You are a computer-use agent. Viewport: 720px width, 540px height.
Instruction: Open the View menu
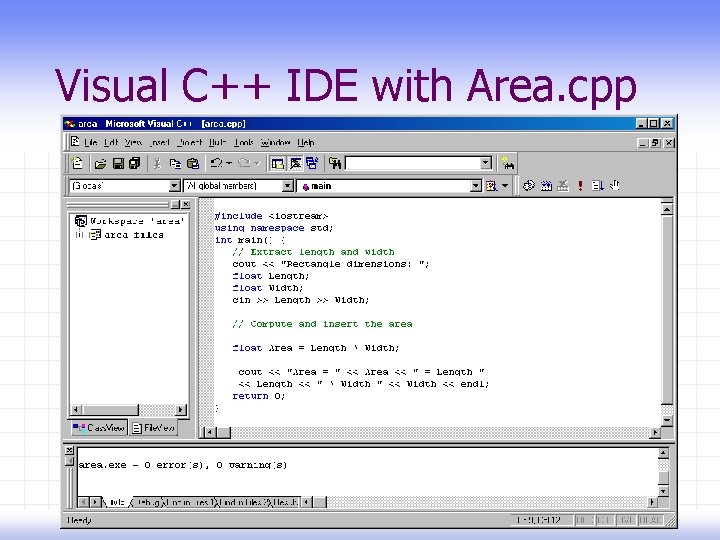click(x=133, y=143)
